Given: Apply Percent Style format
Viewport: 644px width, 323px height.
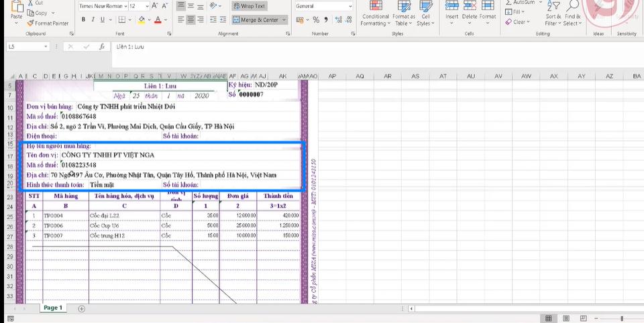Looking at the screenshot, I should pyautogui.click(x=316, y=19).
